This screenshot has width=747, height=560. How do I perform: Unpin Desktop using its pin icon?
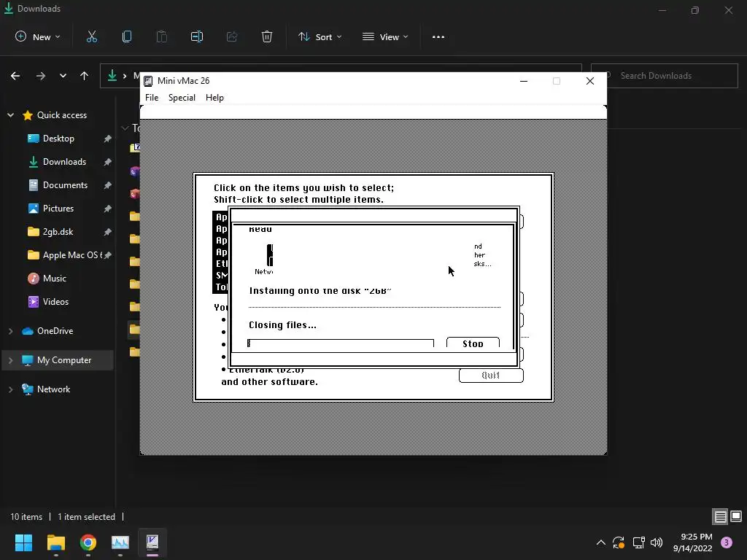pos(108,139)
